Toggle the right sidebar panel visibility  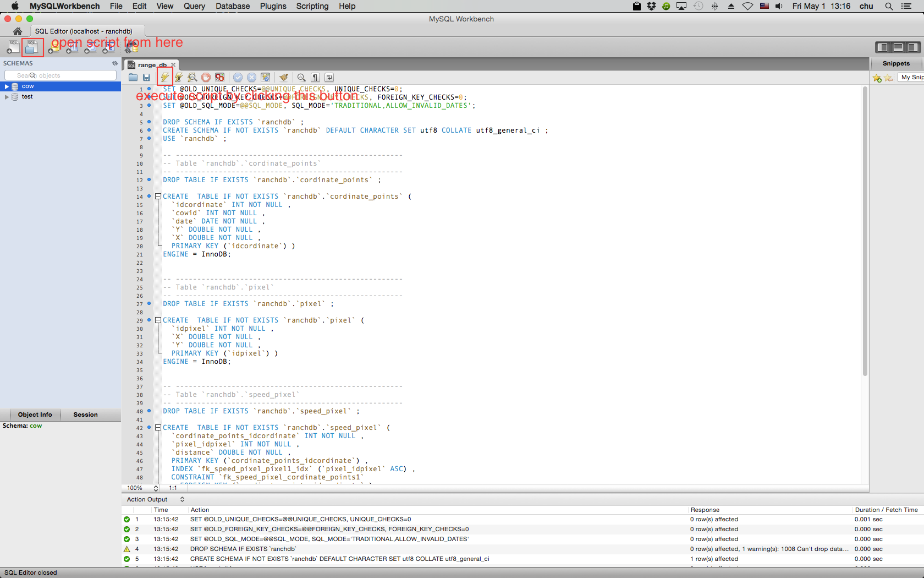click(x=912, y=47)
